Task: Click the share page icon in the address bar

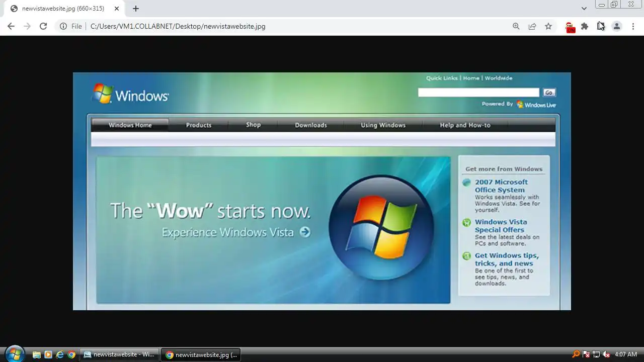Action: coord(532,26)
